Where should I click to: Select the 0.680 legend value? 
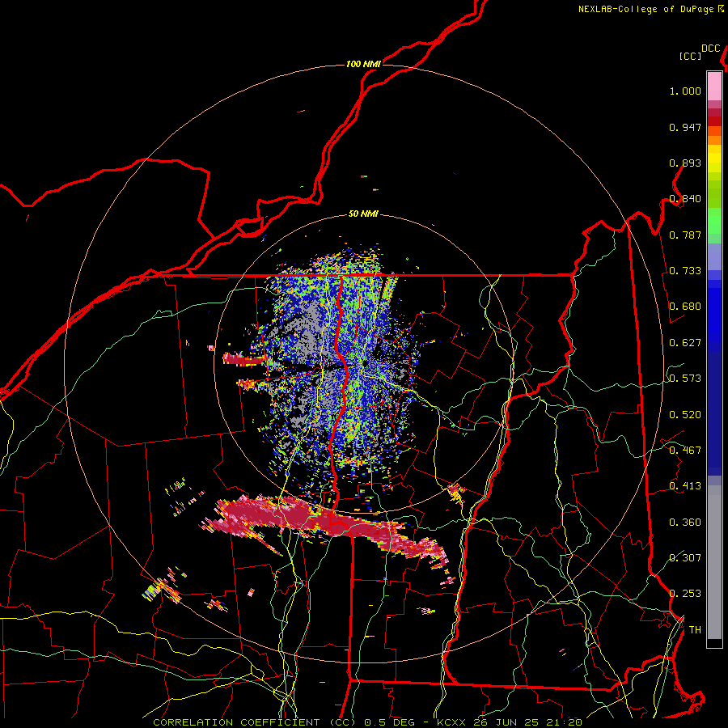685,307
